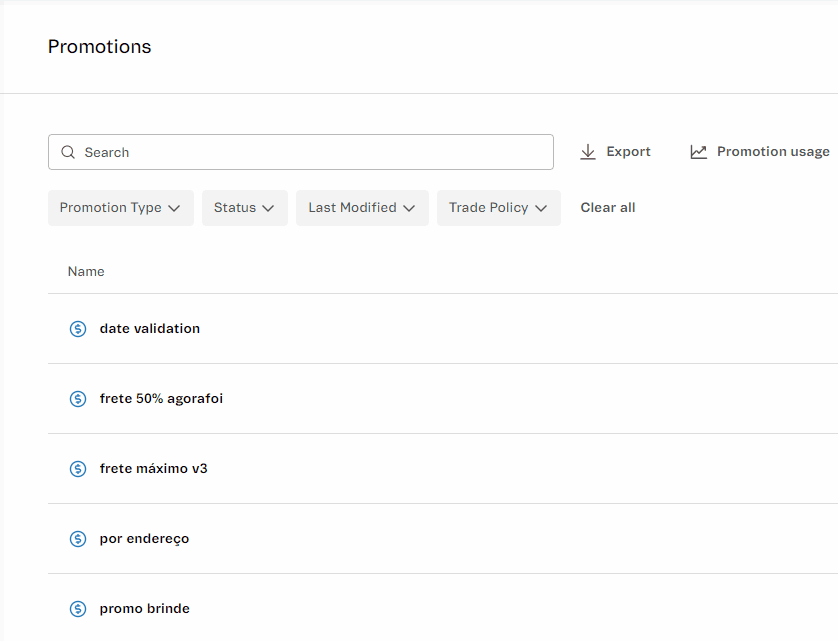Viewport: 838px width, 641px height.
Task: Open the date validation promotion
Action: point(150,329)
